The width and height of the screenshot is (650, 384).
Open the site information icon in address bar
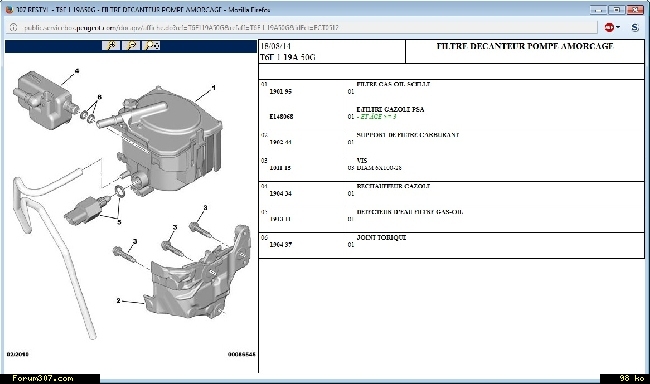(x=13, y=28)
